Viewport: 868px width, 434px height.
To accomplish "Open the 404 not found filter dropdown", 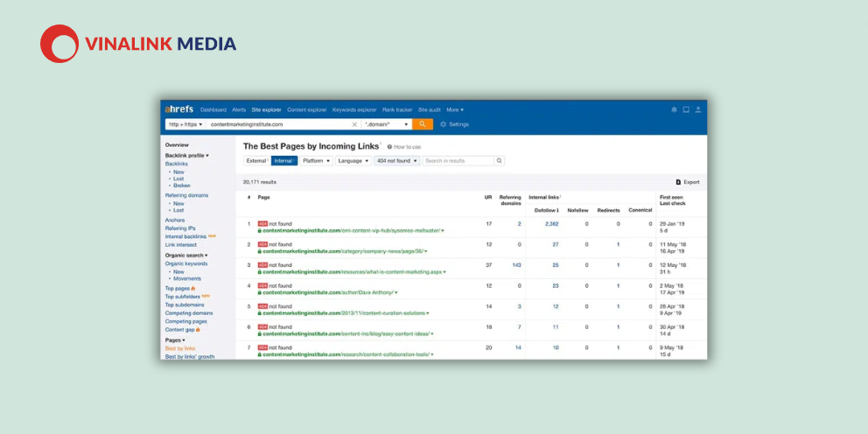I will click(x=397, y=160).
